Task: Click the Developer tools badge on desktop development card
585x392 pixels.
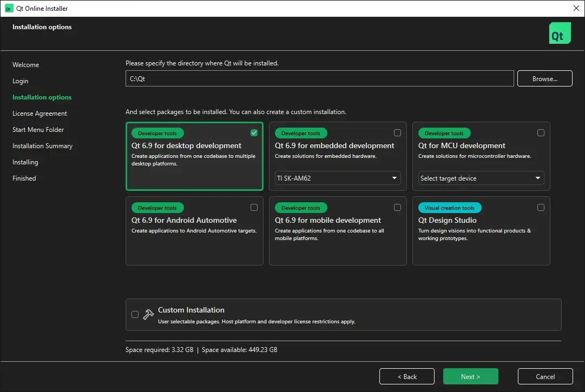Action: (x=157, y=132)
